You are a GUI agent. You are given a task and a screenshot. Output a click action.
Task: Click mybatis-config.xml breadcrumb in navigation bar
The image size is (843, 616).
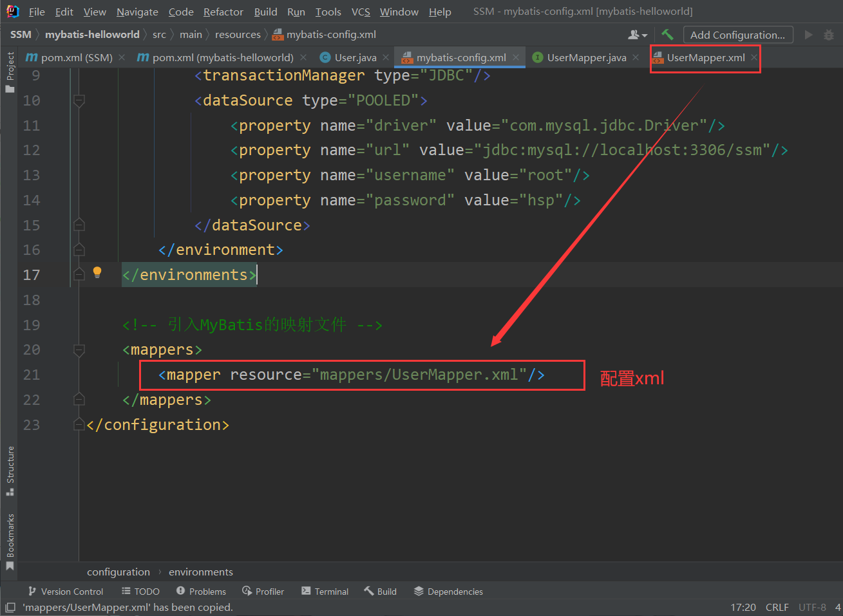324,34
